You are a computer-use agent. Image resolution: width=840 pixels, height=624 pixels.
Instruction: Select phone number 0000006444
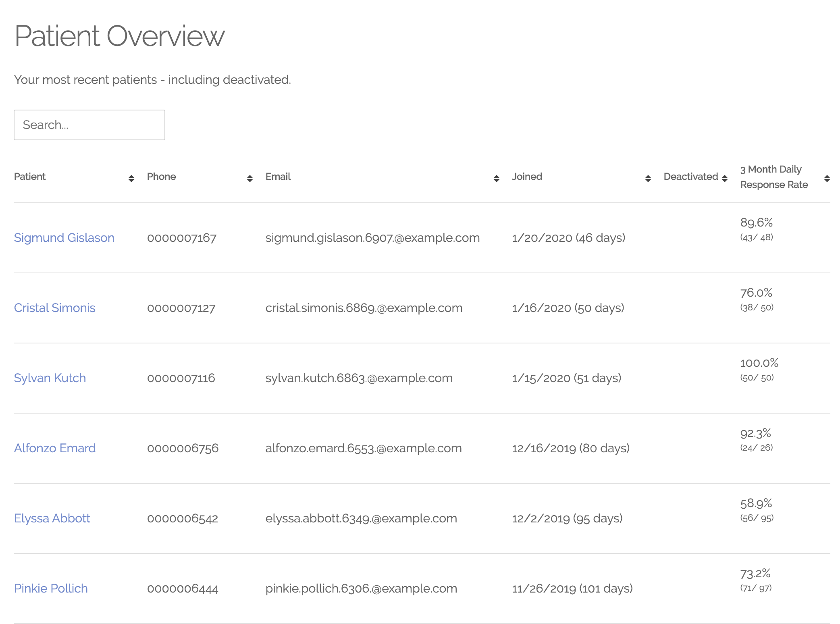[183, 589]
